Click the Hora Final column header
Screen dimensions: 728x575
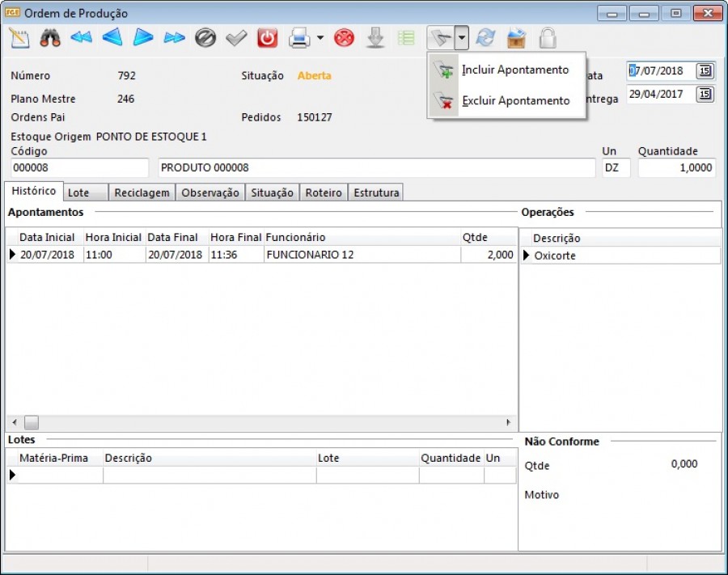point(236,238)
